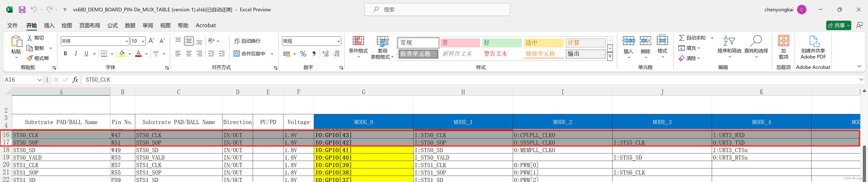Click the Borders icon
The width and height of the screenshot is (868, 182).
click(104, 53)
